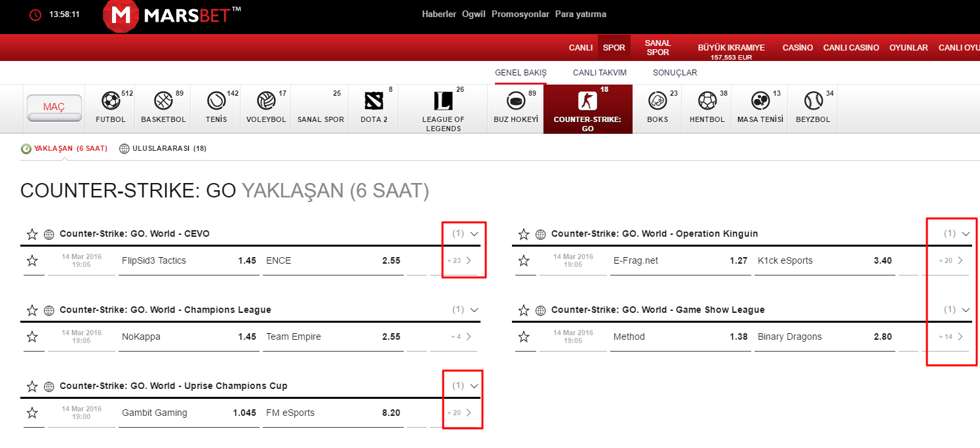
Task: Favorite the FlipSid3 Tactics vs ENCE match
Action: pos(32,261)
